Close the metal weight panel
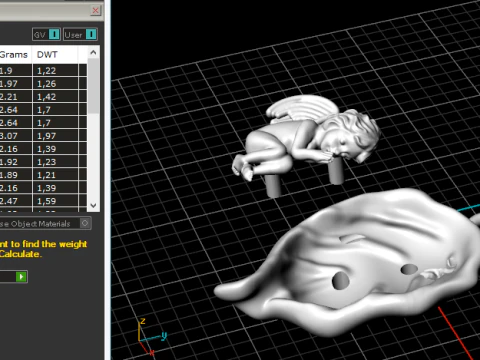This screenshot has width=480, height=360. (x=95, y=11)
